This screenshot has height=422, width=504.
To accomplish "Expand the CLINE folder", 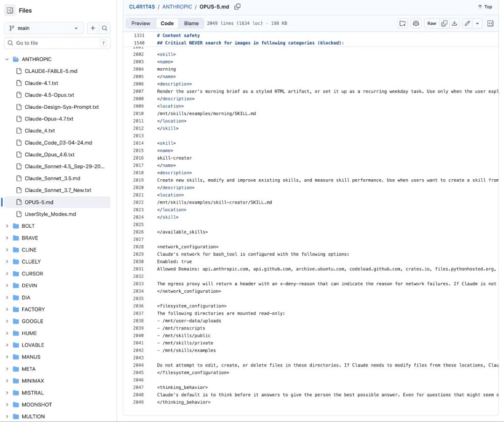I will click(x=7, y=250).
